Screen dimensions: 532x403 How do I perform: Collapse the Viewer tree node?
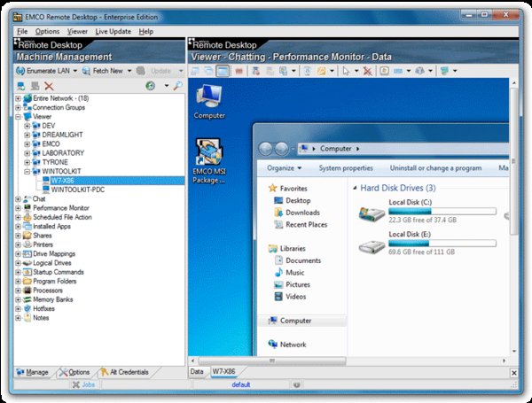pos(18,116)
